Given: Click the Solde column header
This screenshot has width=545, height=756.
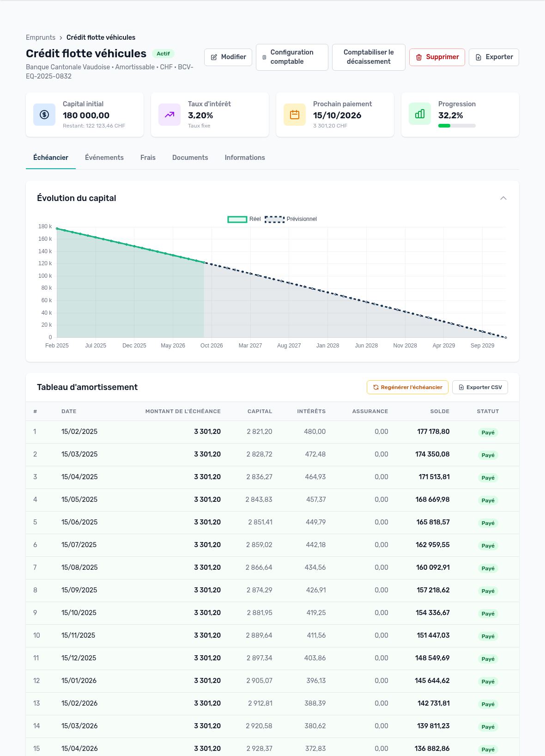Looking at the screenshot, I should coord(440,411).
